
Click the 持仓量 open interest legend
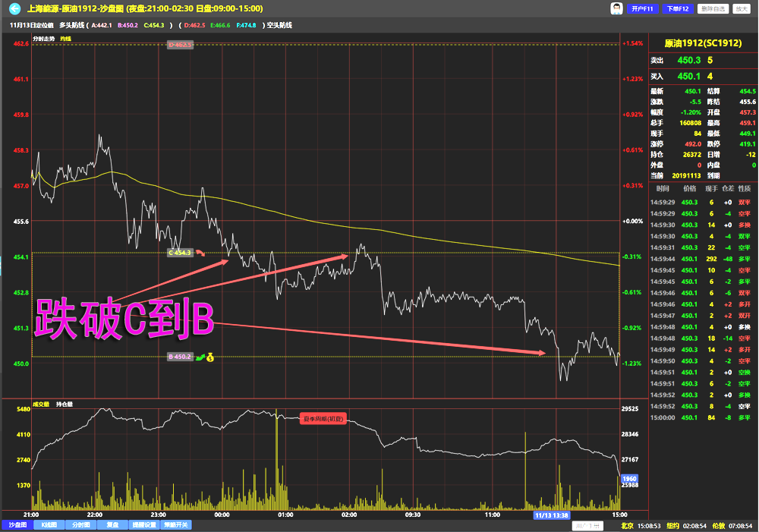tap(64, 405)
